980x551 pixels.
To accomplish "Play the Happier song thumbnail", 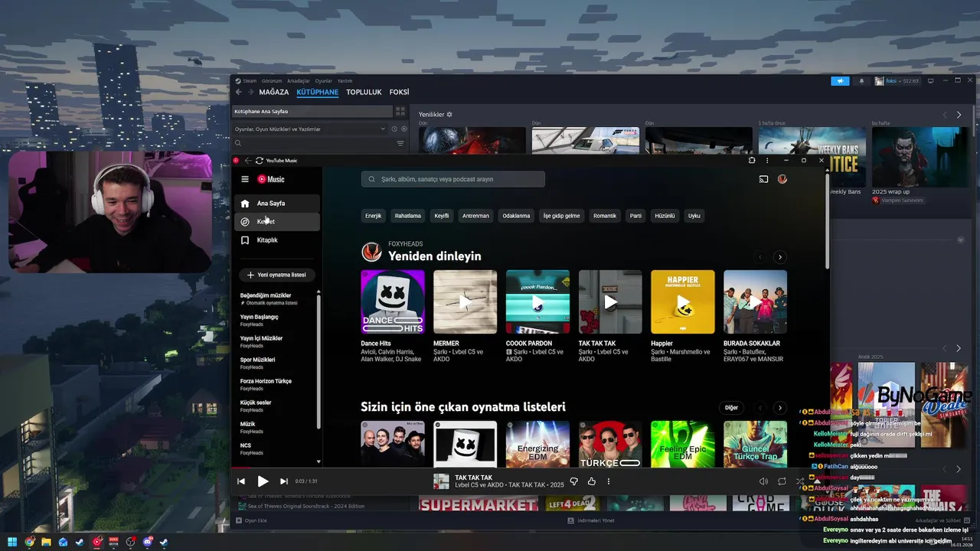I will [683, 302].
